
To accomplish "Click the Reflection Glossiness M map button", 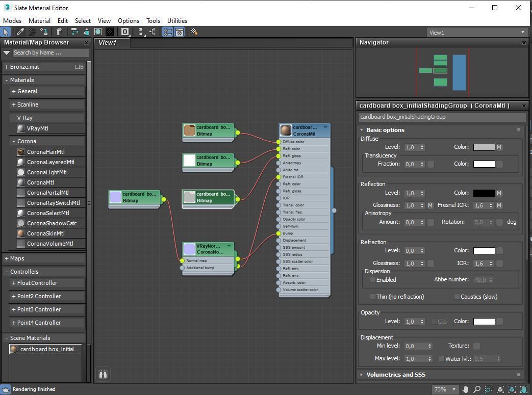I will coord(430,205).
